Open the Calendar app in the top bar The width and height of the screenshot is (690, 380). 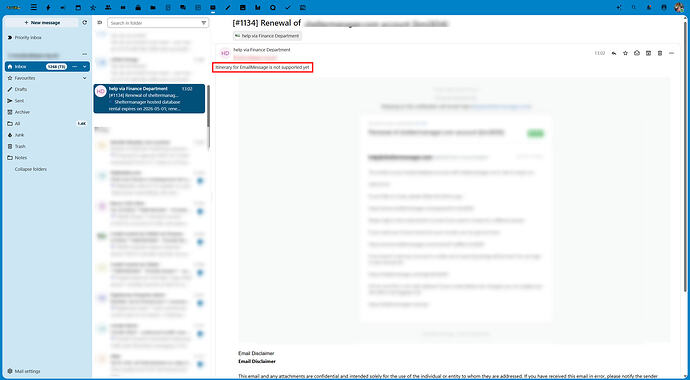(x=78, y=7)
